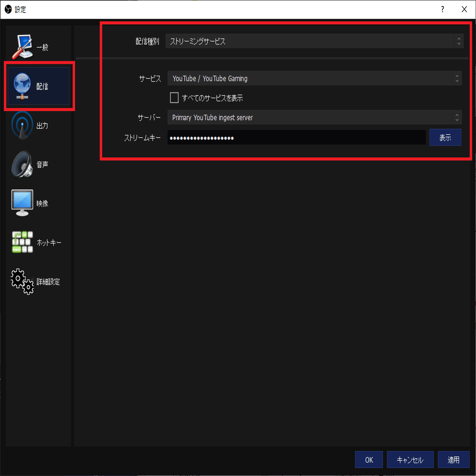Open the 一般 (General) settings icon
The image size is (476, 476).
click(x=22, y=47)
